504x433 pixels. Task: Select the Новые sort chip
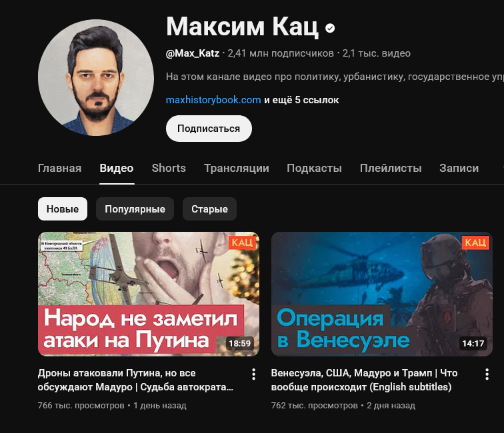(63, 209)
